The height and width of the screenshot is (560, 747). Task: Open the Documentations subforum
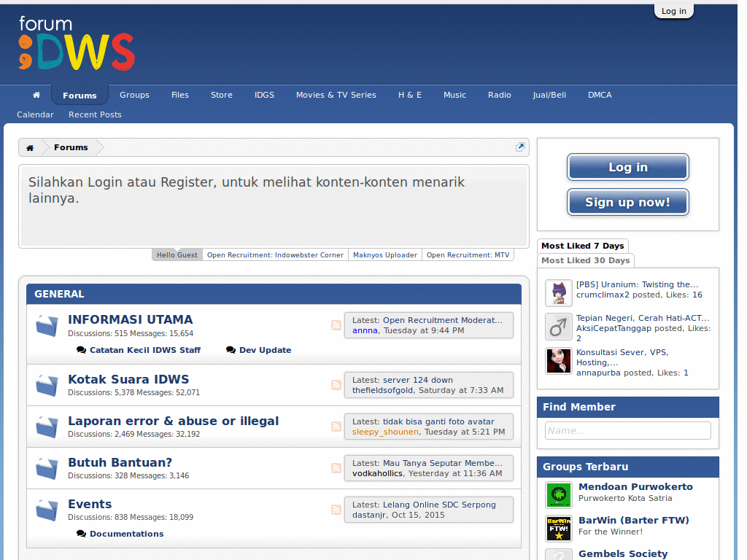click(126, 534)
